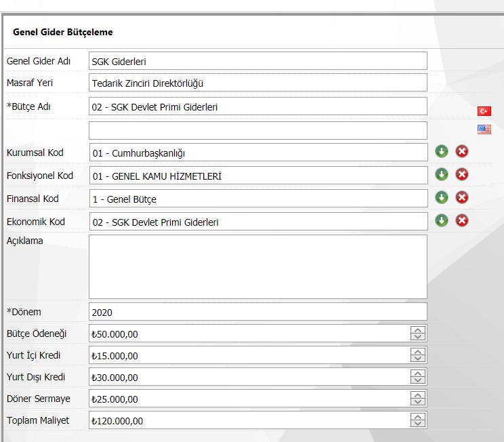
Task: Clear Kurumsal Kod with red X icon
Action: (462, 151)
